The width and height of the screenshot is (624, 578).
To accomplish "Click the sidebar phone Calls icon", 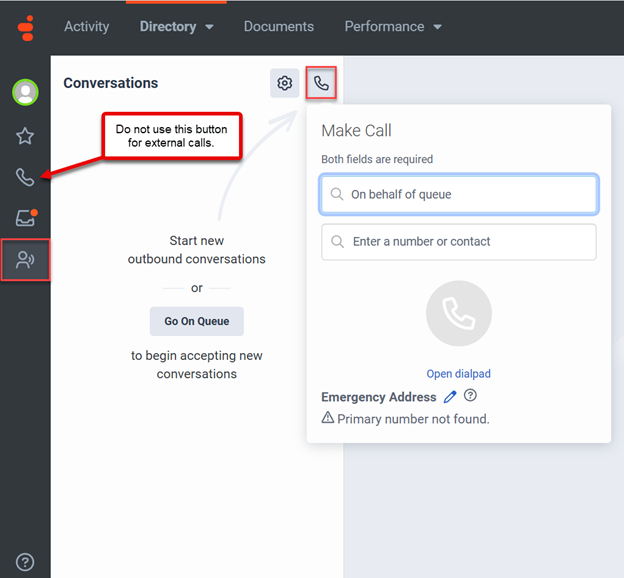I will pyautogui.click(x=25, y=178).
